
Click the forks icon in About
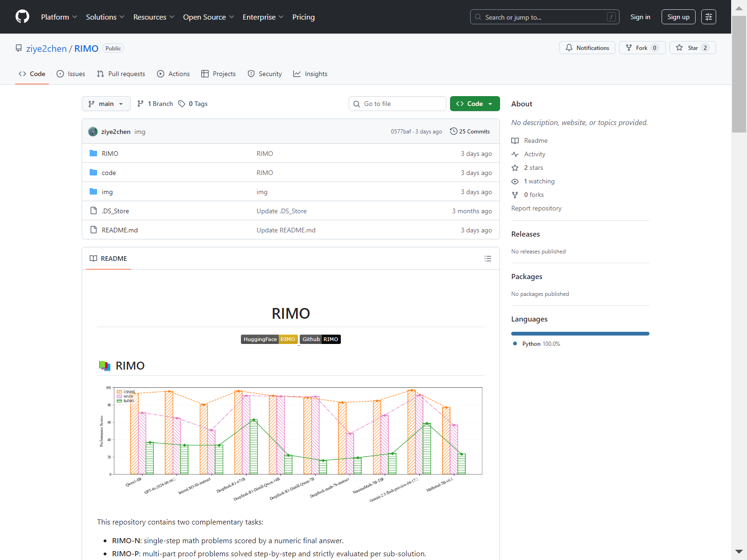click(x=515, y=195)
